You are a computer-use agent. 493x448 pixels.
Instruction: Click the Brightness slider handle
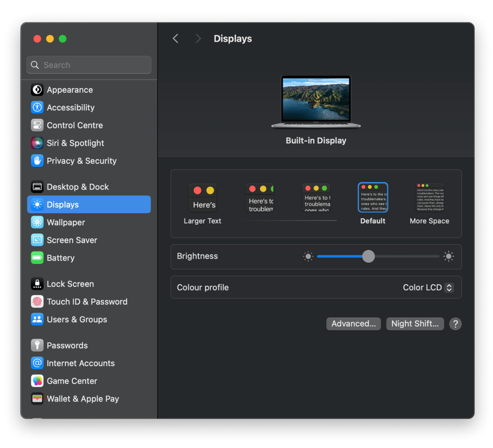(368, 256)
